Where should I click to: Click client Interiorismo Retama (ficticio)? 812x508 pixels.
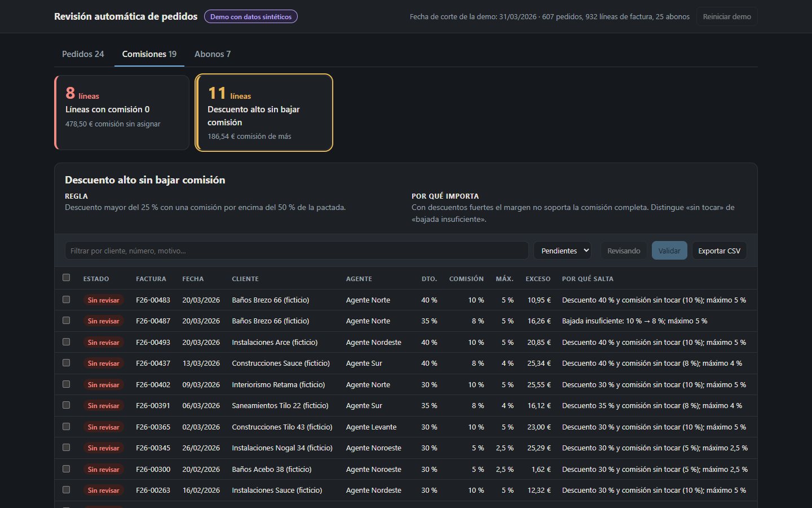tap(279, 384)
